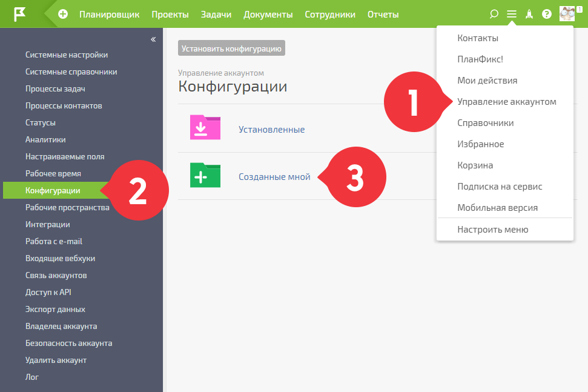Open Процессы задач in sidebar

pyautogui.click(x=55, y=89)
